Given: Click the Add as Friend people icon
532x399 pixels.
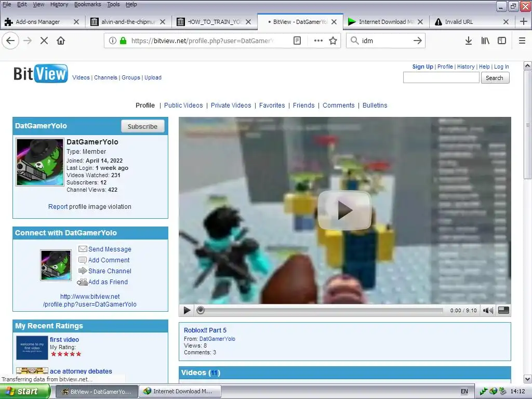Looking at the screenshot, I should 82,282.
